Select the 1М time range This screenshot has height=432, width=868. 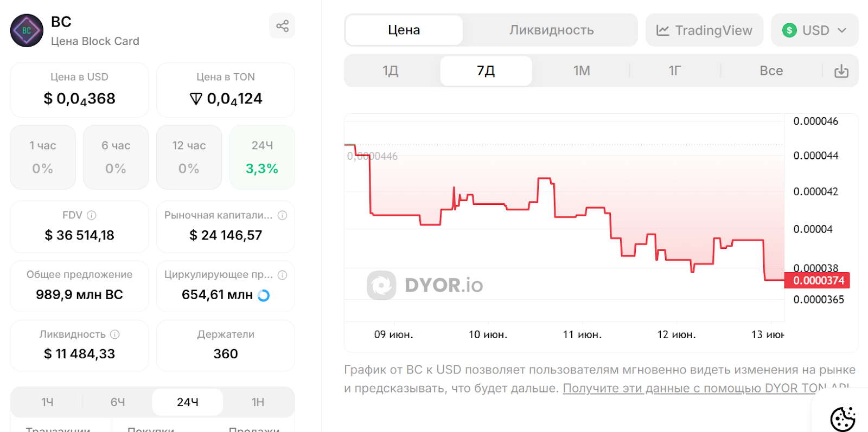pyautogui.click(x=582, y=71)
